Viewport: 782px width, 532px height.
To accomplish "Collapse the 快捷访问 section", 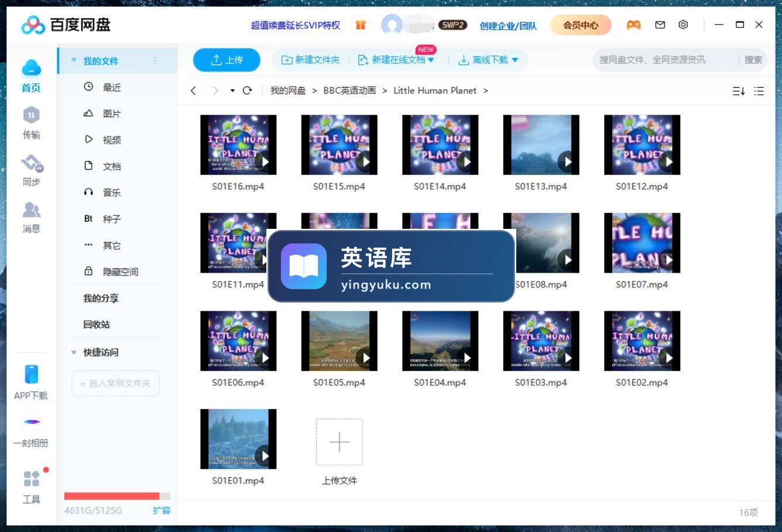I will tap(74, 352).
